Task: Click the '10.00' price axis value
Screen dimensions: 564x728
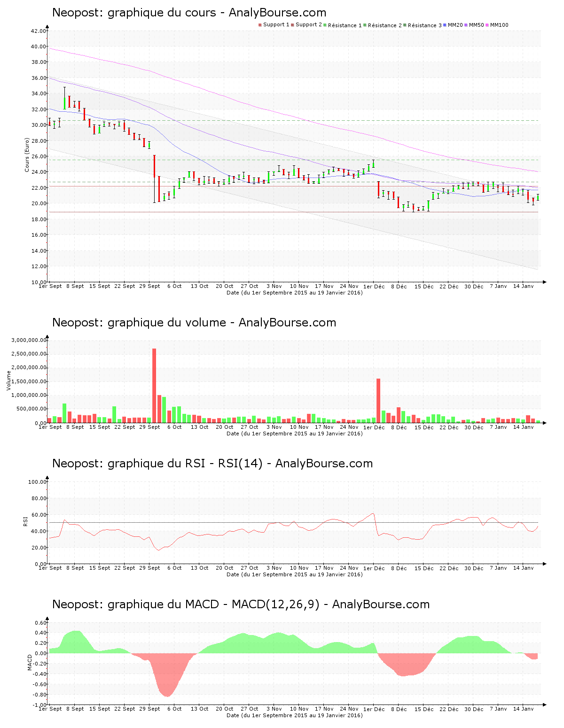Action: (x=39, y=282)
